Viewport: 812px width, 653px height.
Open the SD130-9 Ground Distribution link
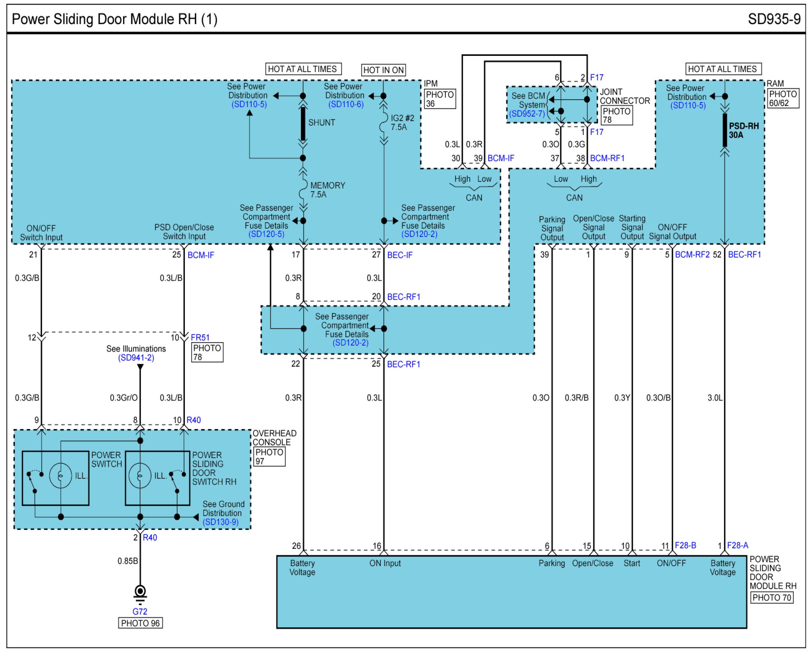point(220,522)
